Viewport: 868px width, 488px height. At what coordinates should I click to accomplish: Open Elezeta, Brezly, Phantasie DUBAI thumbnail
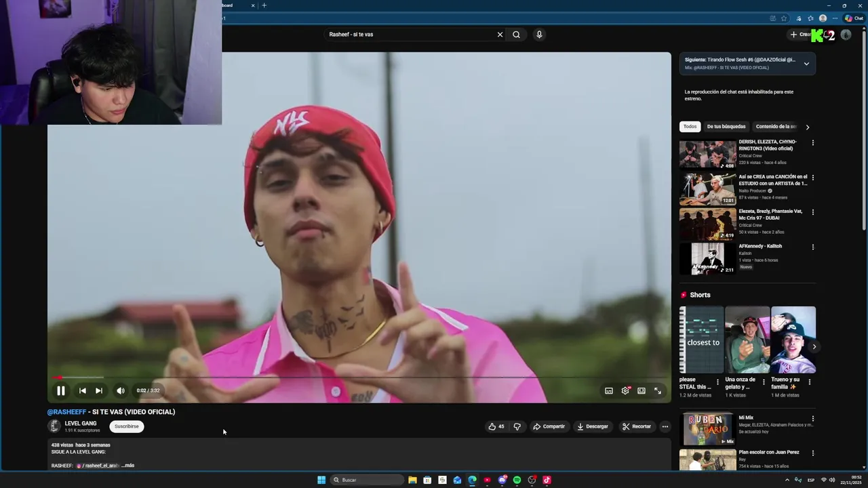[707, 224]
